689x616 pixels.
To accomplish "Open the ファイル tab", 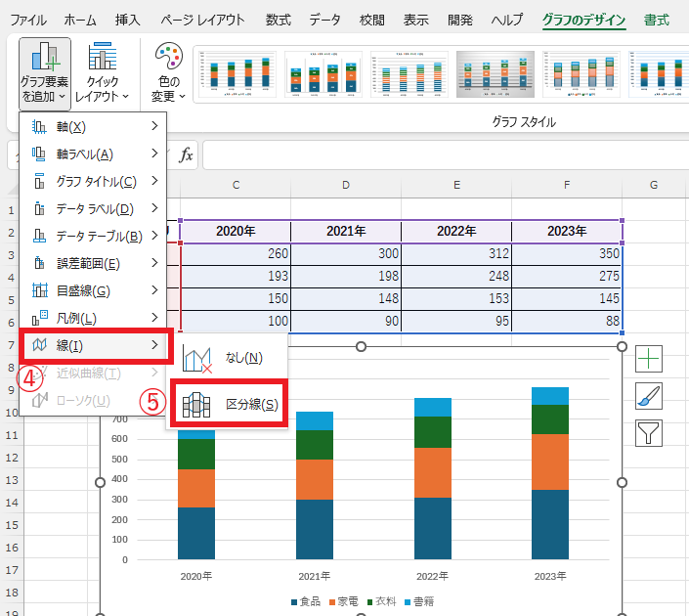I will 28,20.
